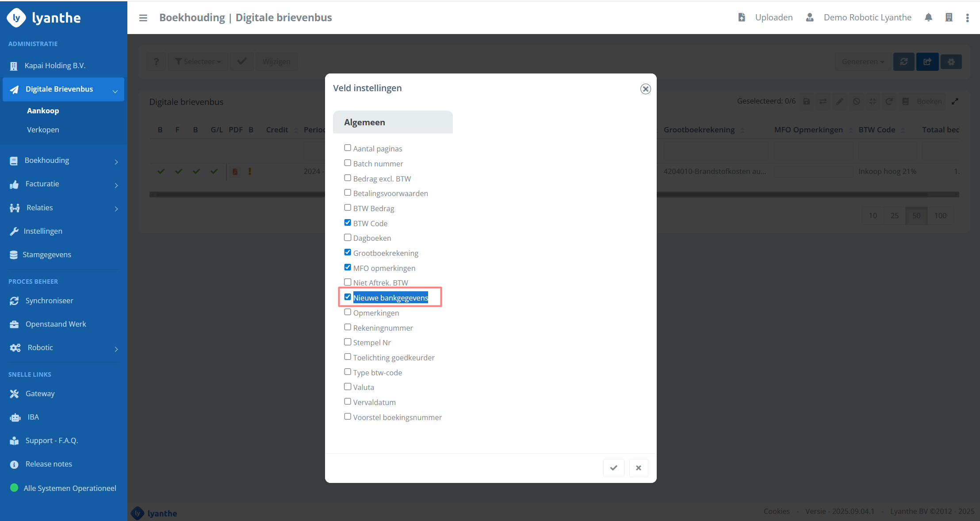The height and width of the screenshot is (521, 980).
Task: Disable the Nieuwe bankgegevens checkbox
Action: coord(348,297)
